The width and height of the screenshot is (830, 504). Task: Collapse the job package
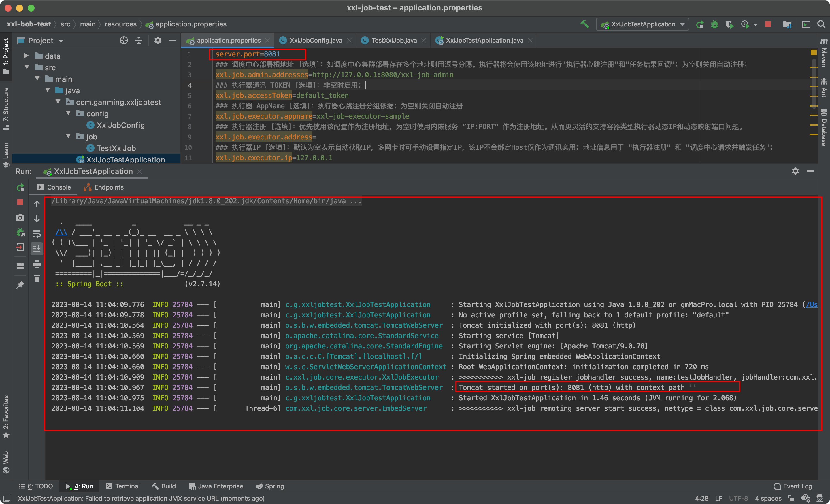(x=68, y=136)
